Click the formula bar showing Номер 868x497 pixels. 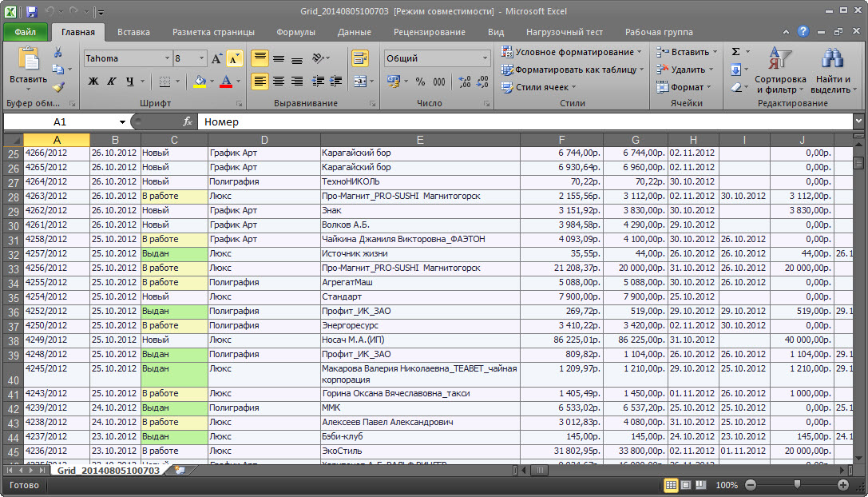[x=525, y=121]
